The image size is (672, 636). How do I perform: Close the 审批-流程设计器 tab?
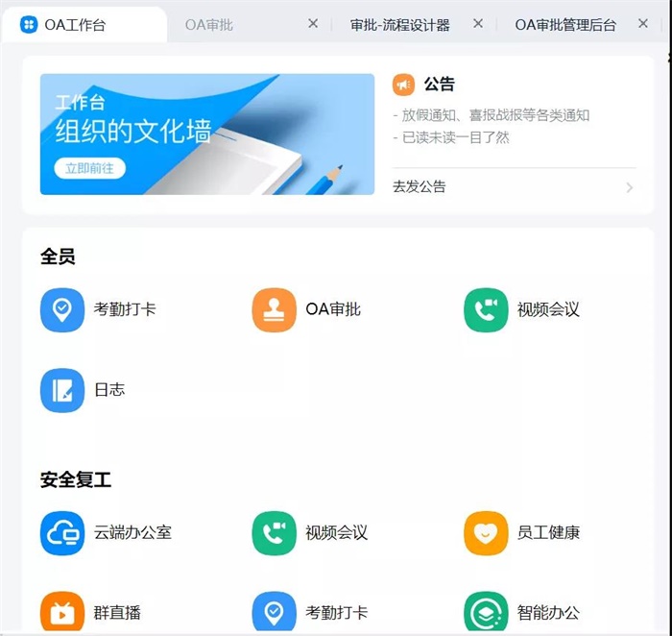click(x=478, y=24)
